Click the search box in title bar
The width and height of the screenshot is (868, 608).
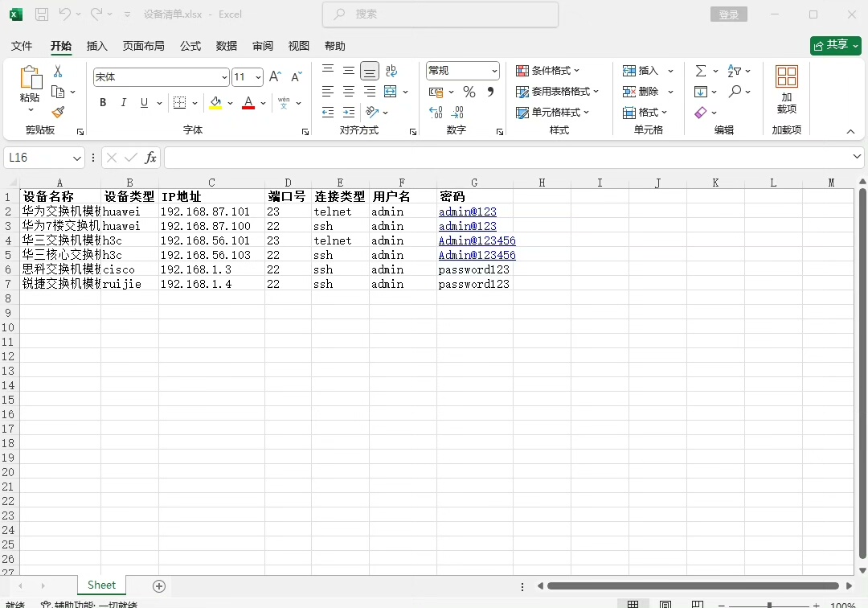pos(440,14)
